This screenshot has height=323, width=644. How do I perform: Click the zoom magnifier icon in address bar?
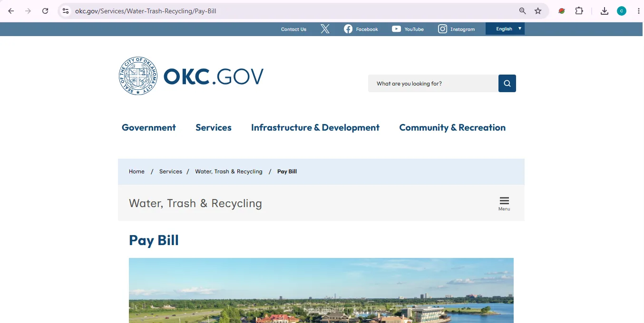click(x=522, y=11)
